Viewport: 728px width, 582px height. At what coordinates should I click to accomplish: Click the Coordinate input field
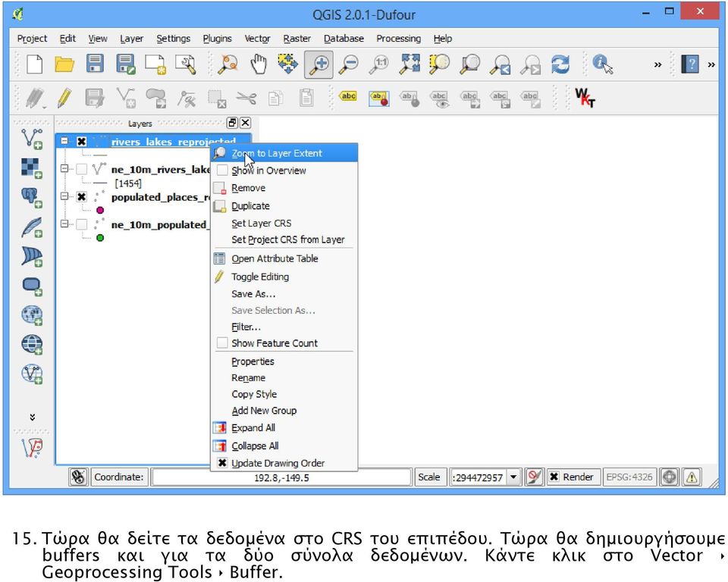(281, 477)
